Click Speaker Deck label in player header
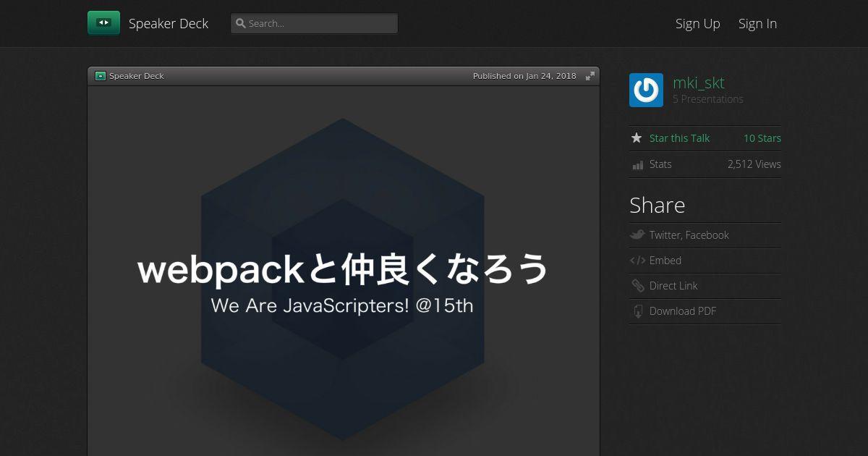868x456 pixels. 137,76
